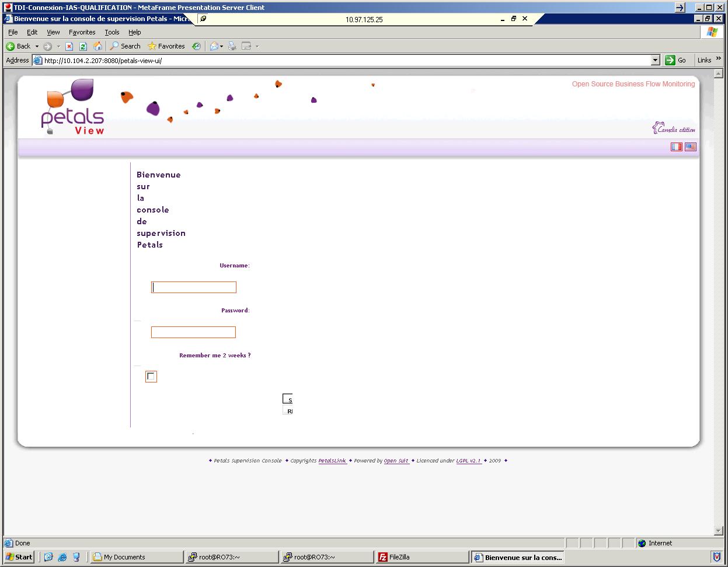Open the LGPL v2.1 license link
The width and height of the screenshot is (728, 567).
coord(469,461)
